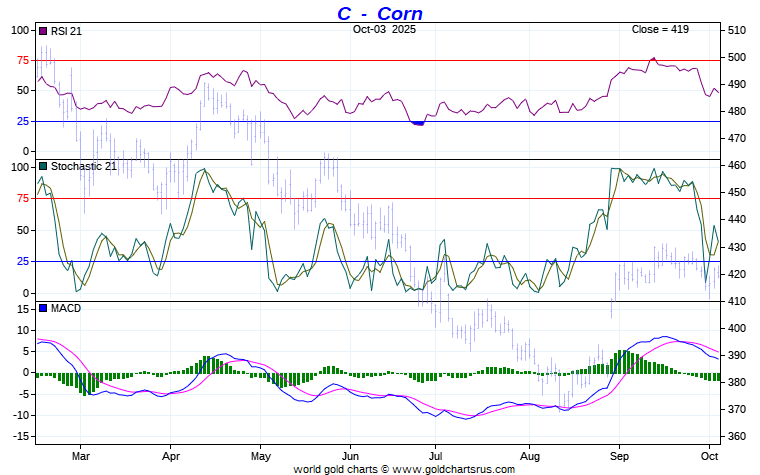Click the blue MACD legend square
This screenshot has width=760, height=475.
click(x=43, y=308)
